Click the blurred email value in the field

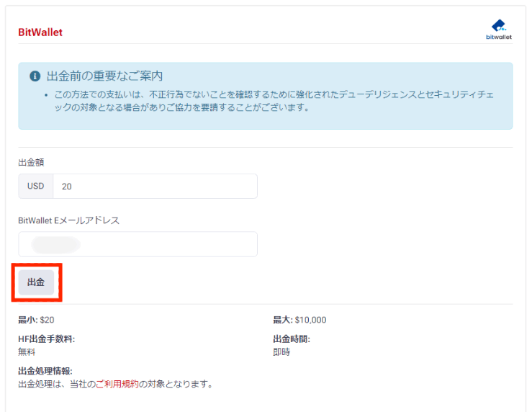coord(56,244)
